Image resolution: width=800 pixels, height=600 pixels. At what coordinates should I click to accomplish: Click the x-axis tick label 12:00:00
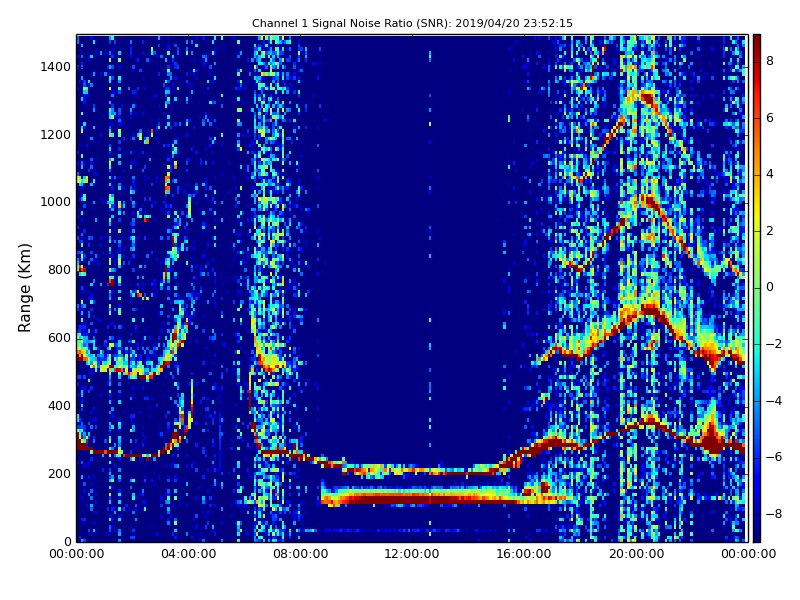tap(412, 554)
